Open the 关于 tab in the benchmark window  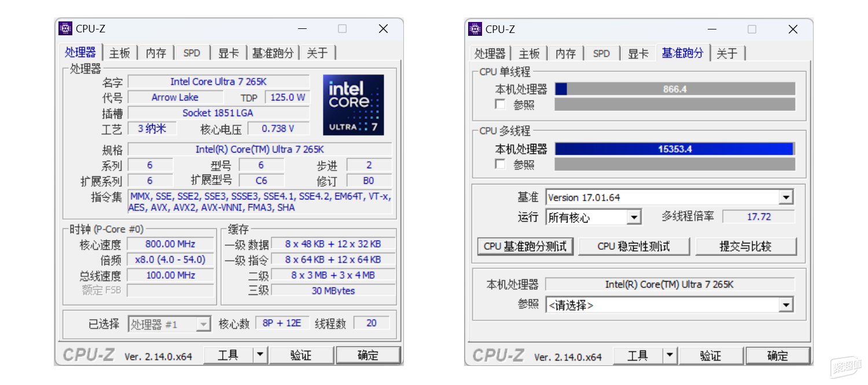click(727, 54)
